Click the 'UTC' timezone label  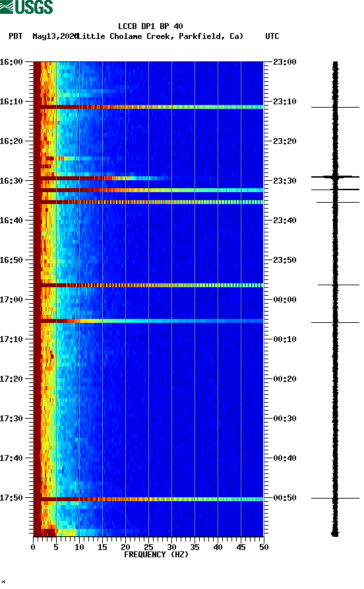click(272, 36)
